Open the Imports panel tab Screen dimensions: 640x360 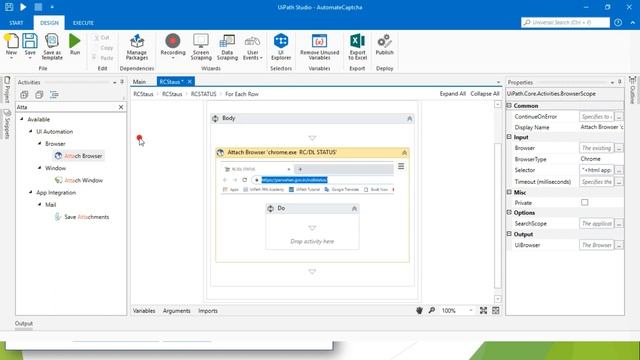coord(208,311)
